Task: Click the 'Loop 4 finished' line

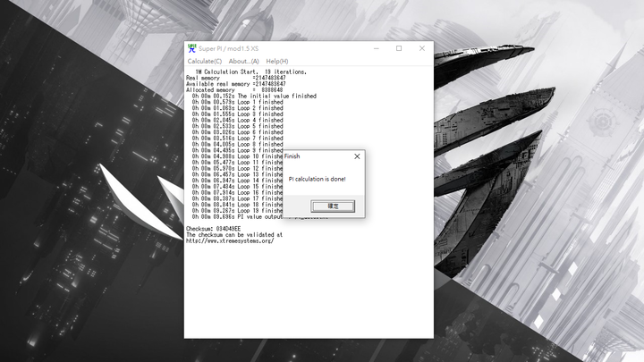Action: (x=237, y=121)
